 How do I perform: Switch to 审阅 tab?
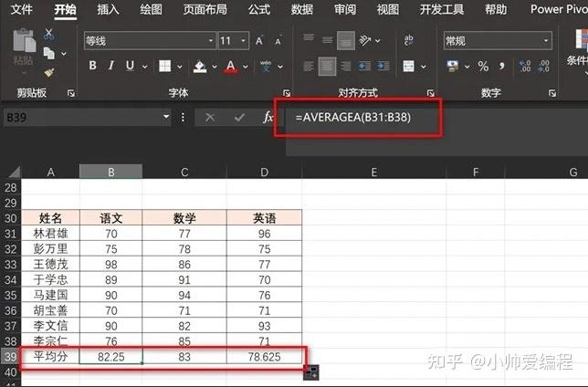click(x=345, y=9)
